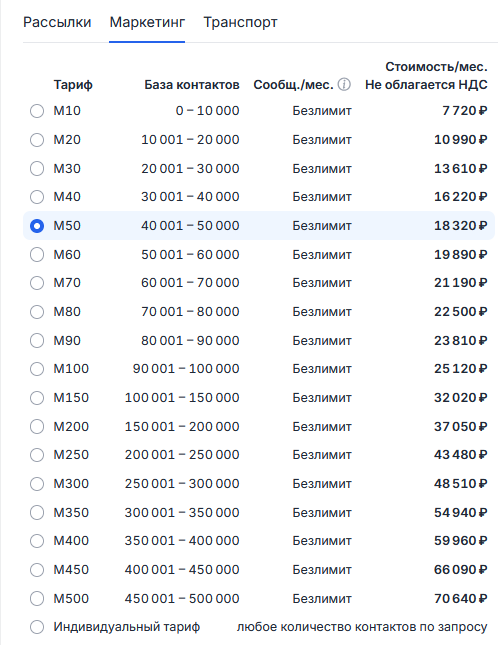
Task: Select the M400 tariff option
Action: (x=37, y=541)
